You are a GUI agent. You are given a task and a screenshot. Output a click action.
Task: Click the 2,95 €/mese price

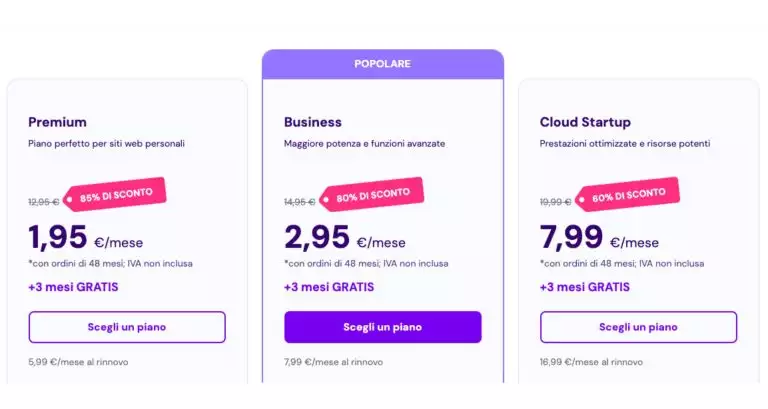point(345,237)
